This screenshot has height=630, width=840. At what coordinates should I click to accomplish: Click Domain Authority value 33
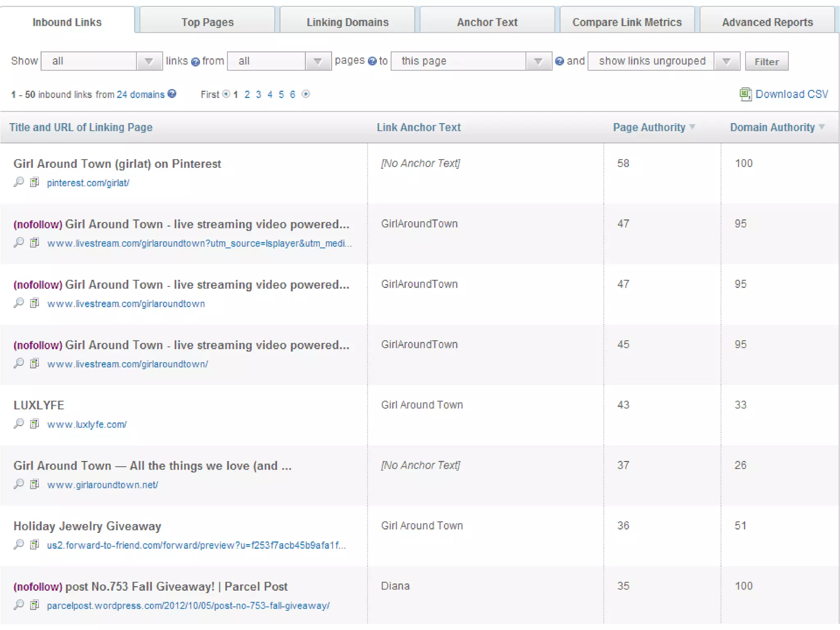pos(740,405)
